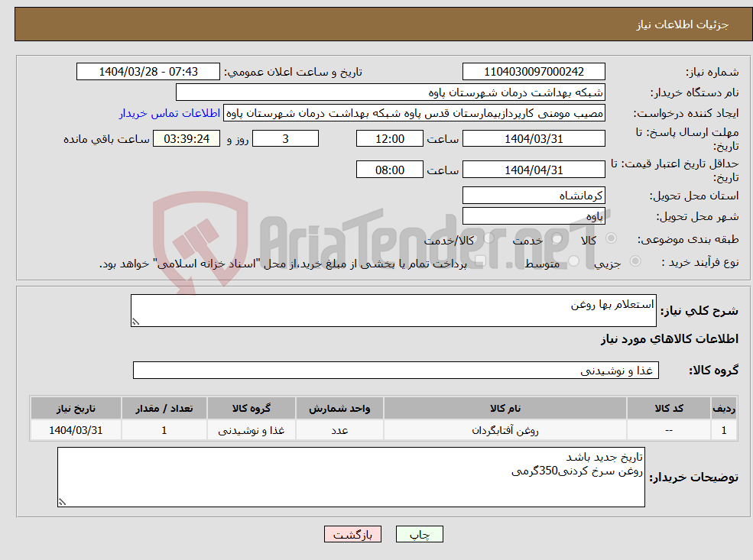Click the چاپ (print) button
Viewport: 753px width, 560px height.
tap(419, 534)
